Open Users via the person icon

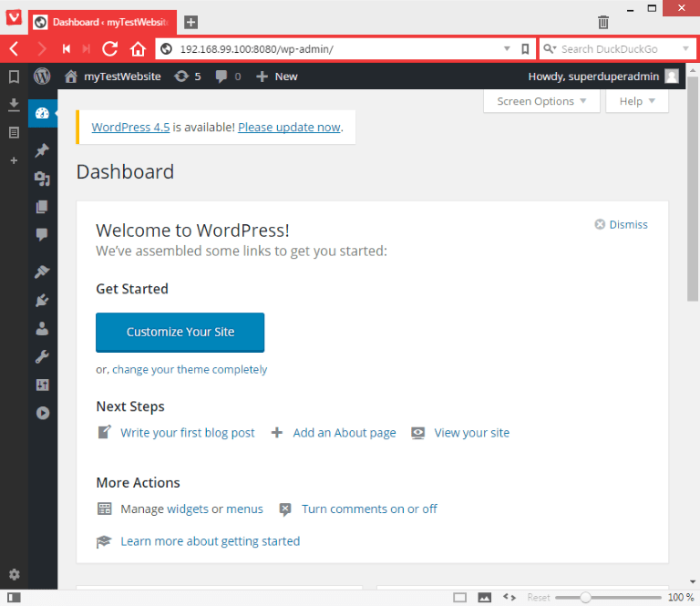tap(42, 329)
